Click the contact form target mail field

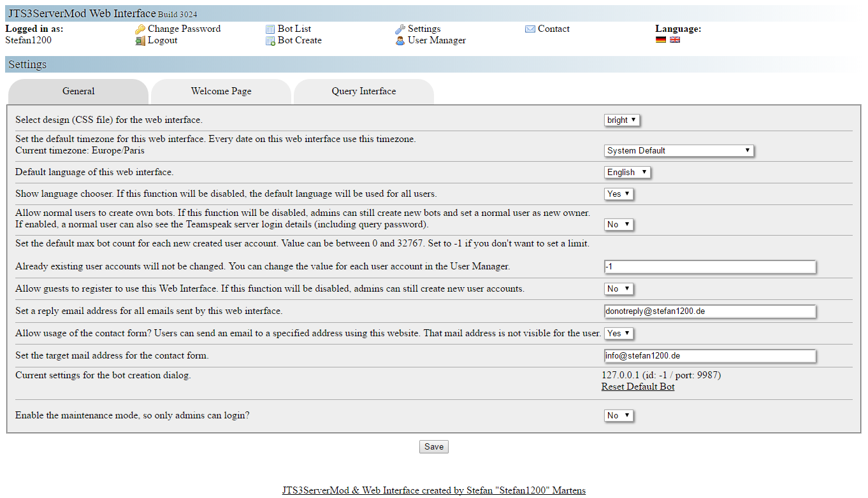[x=710, y=356]
